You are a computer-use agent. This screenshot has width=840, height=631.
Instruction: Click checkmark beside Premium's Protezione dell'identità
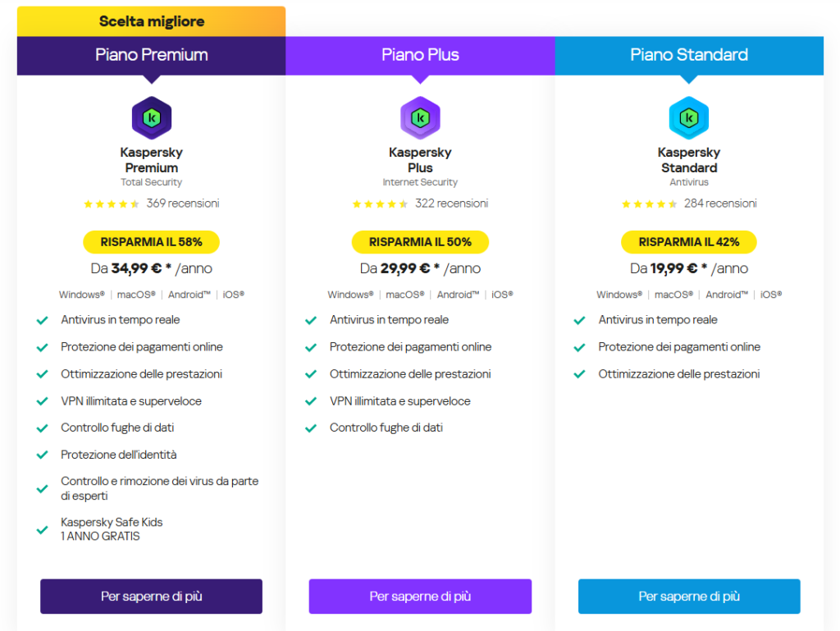tap(43, 455)
